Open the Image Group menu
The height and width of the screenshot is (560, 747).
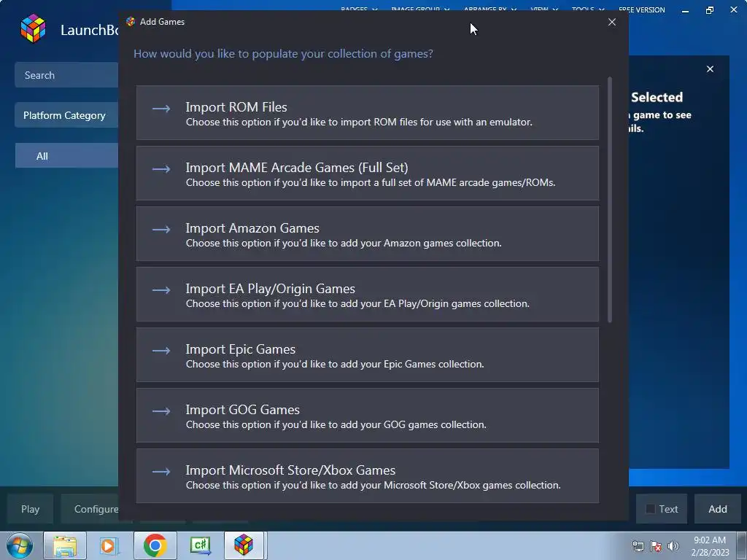click(420, 9)
